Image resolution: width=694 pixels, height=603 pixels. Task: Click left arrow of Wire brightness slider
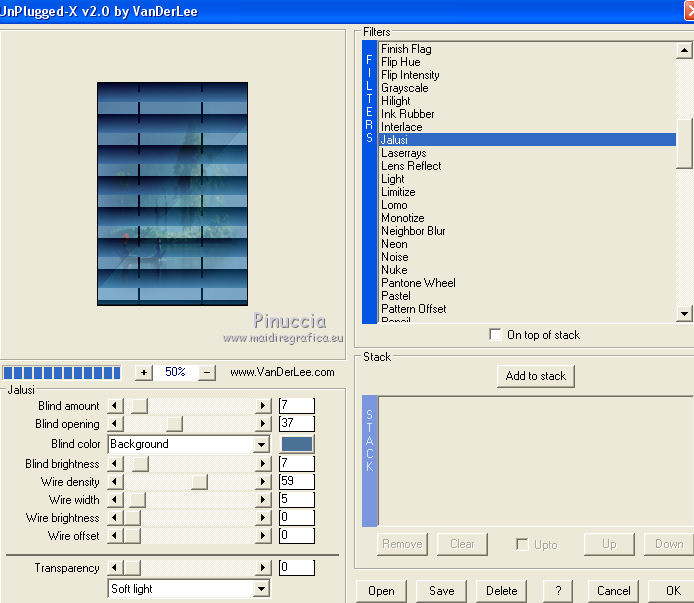(x=115, y=518)
